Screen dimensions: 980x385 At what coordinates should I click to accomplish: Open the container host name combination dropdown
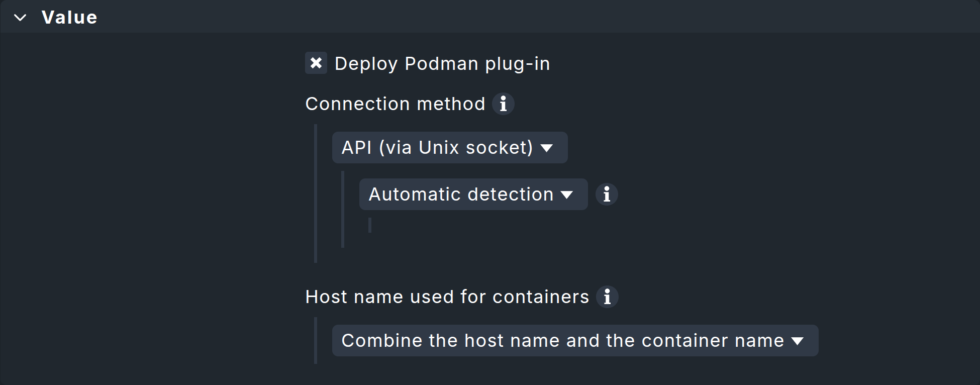tap(574, 340)
